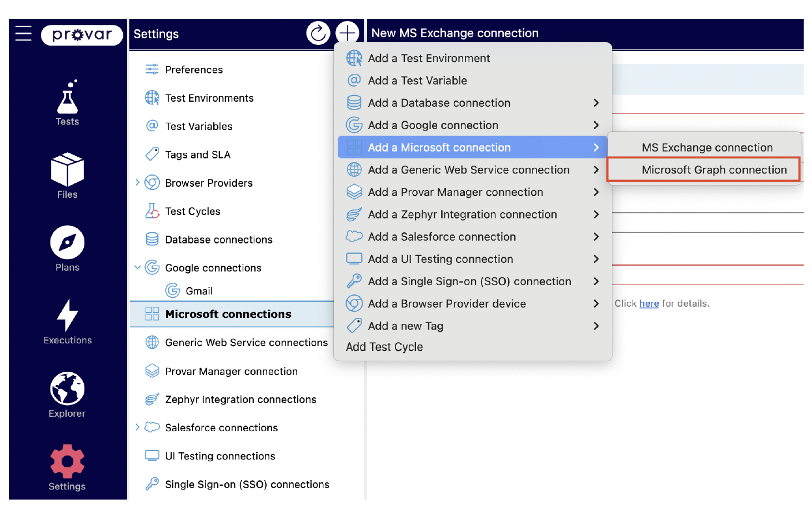Select Preferences in the Settings tree
812x519 pixels.
point(194,69)
